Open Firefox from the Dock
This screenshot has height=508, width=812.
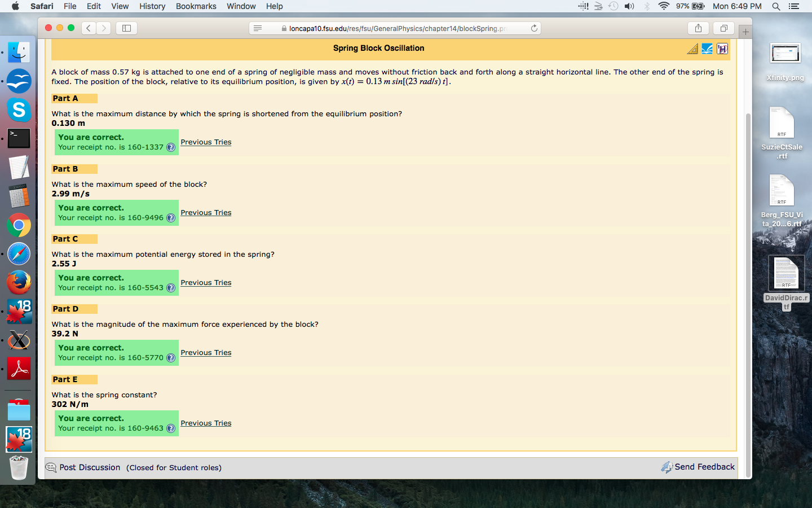pyautogui.click(x=19, y=283)
